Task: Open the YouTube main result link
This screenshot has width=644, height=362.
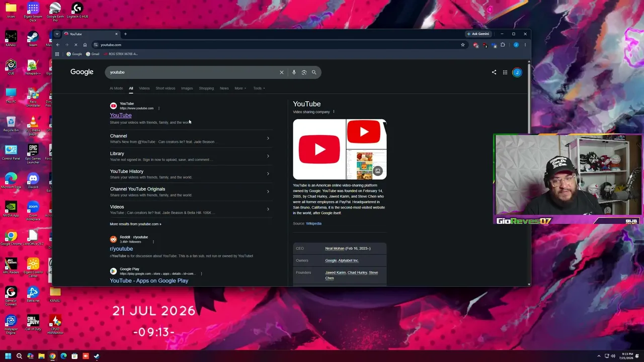Action: click(x=121, y=116)
